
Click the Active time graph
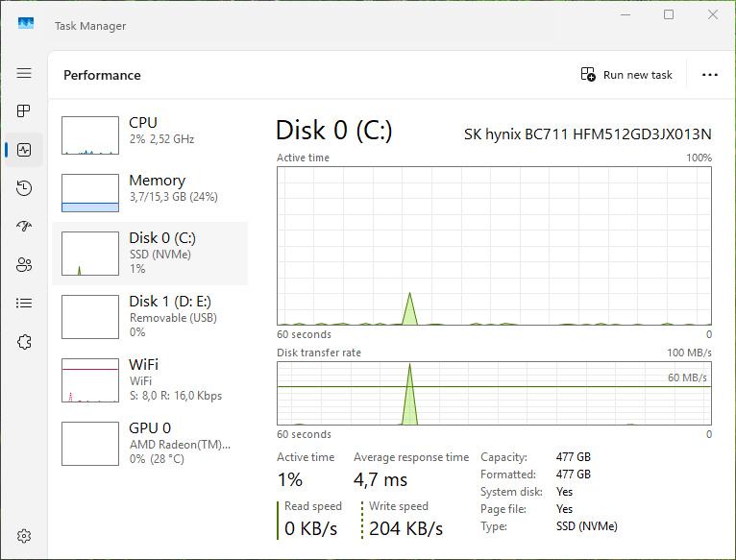(494, 246)
